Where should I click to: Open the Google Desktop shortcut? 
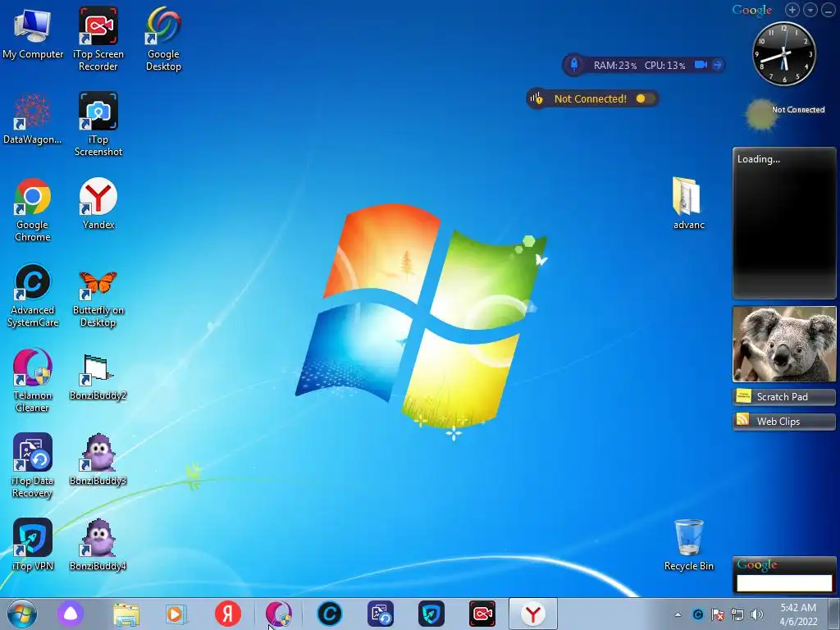(163, 39)
